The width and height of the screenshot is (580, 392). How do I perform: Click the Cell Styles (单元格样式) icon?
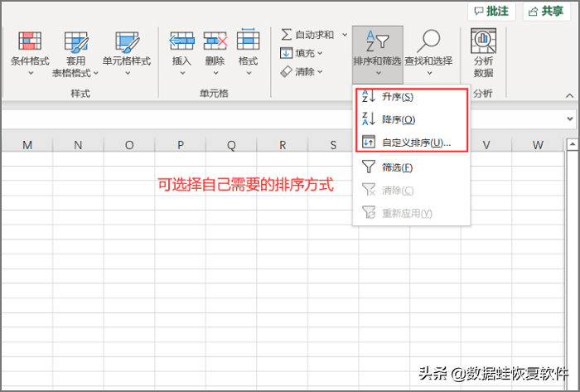127,41
